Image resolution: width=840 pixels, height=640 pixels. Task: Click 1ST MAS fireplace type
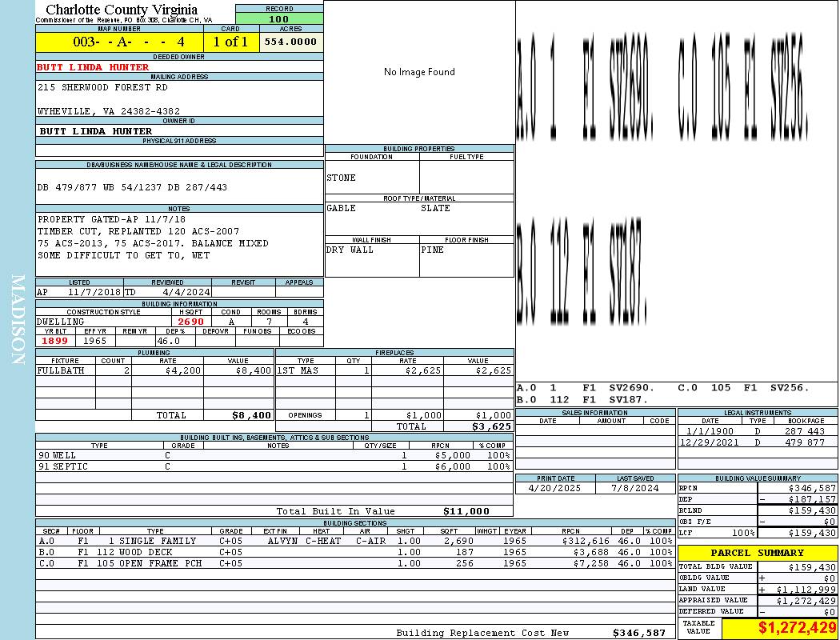point(298,370)
